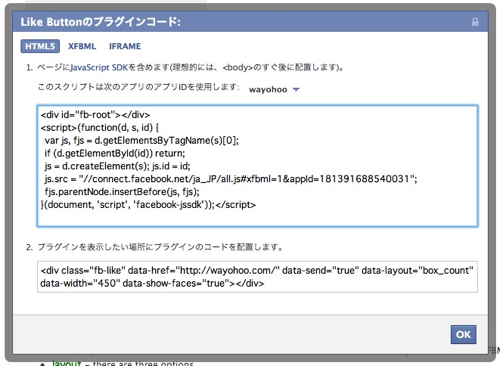The height and width of the screenshot is (366, 500).
Task: Open the JavaScript SDK link
Action: coord(99,67)
